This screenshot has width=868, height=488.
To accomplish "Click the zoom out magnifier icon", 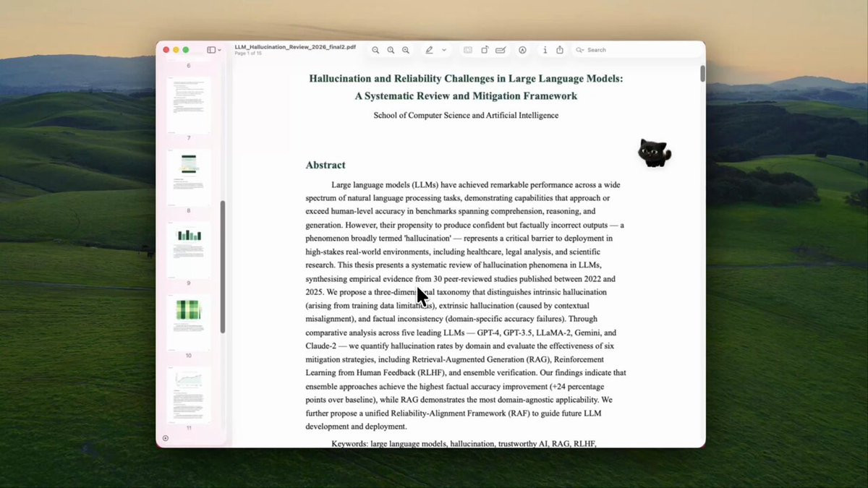I will click(x=375, y=50).
